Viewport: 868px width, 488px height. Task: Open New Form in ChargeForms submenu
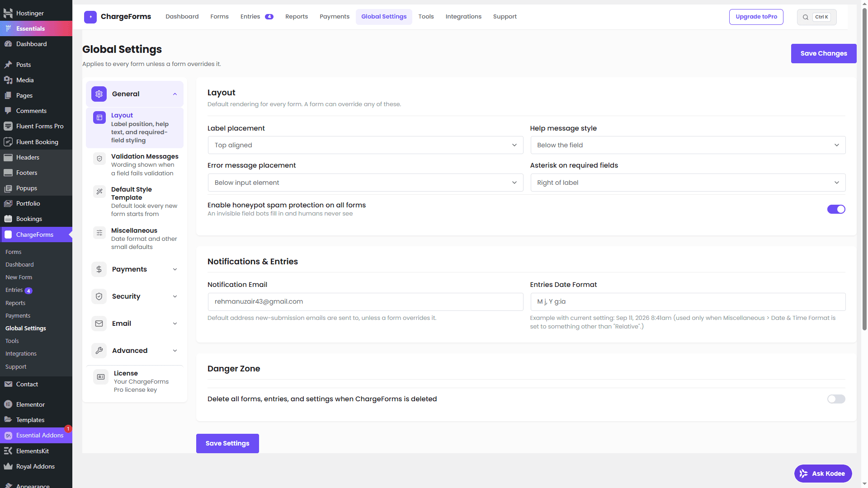(x=19, y=277)
